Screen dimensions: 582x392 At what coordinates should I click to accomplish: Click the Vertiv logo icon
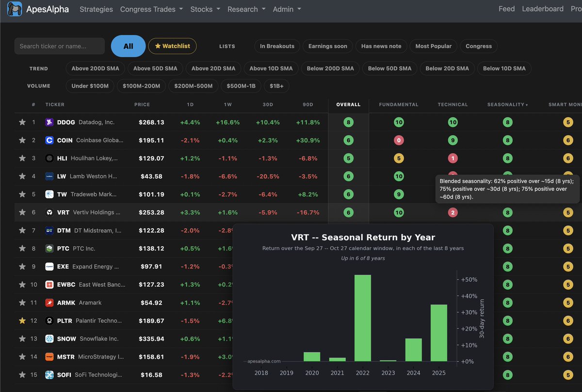point(49,213)
